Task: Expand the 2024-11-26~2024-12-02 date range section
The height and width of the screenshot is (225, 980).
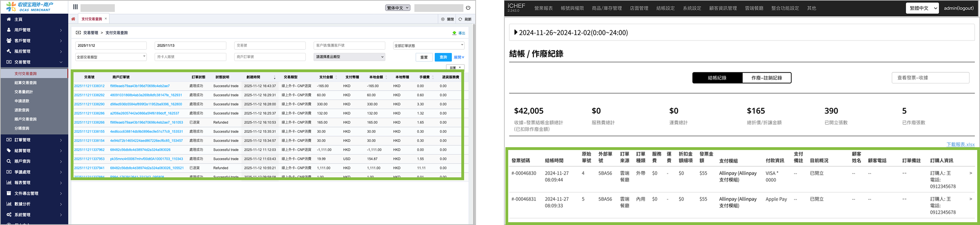Action: pyautogui.click(x=516, y=33)
